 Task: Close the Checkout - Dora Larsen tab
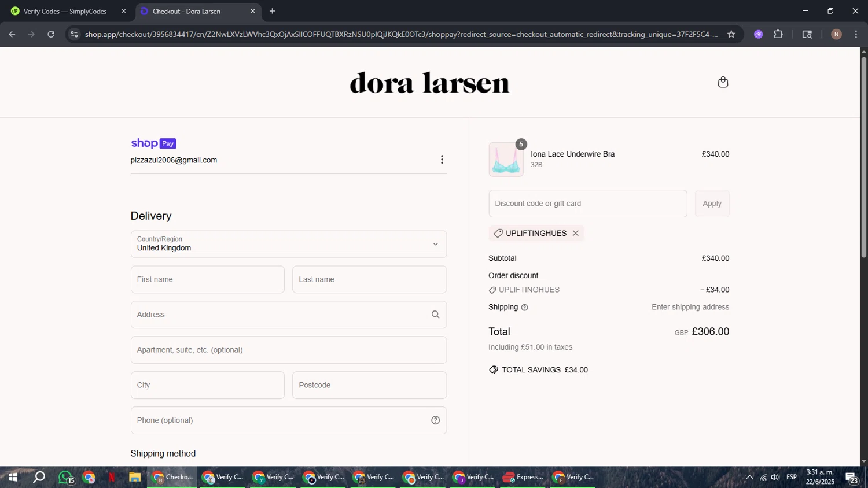point(252,11)
